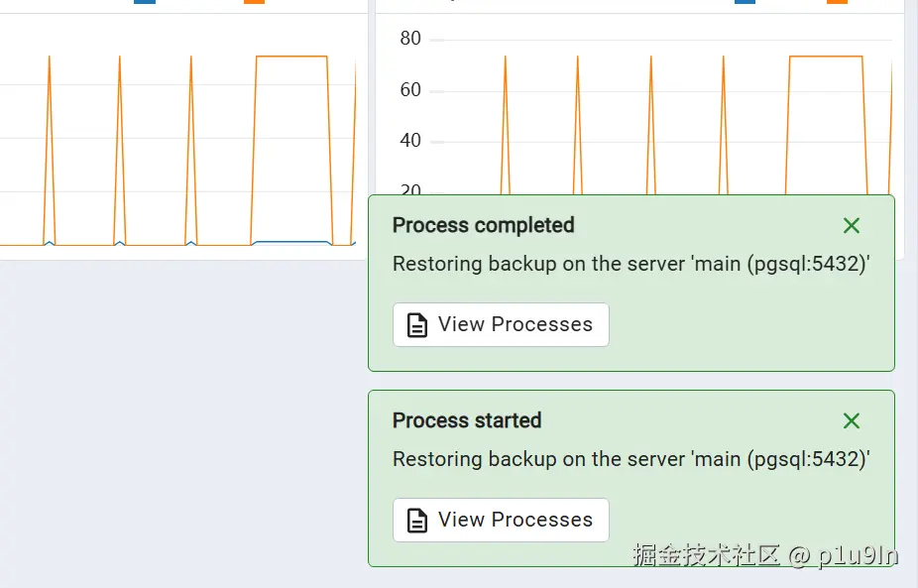Dismiss the Process completed notification

(852, 225)
